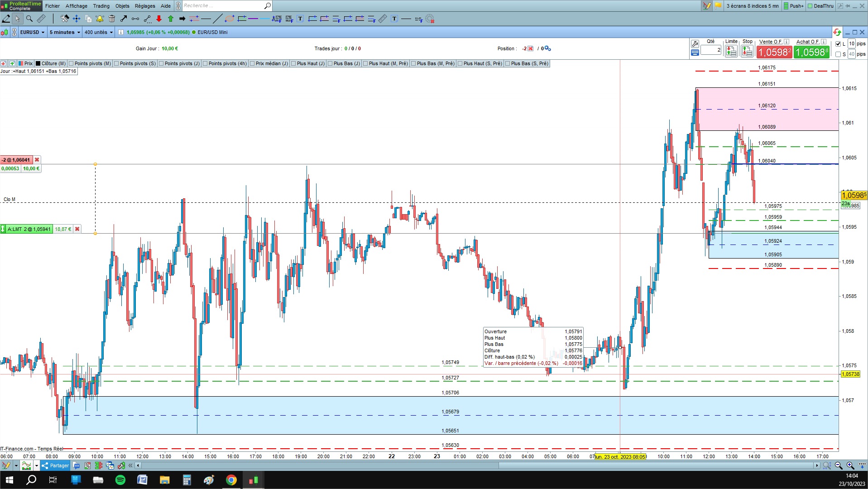
Task: Toggle the L limit pips checkbox
Action: [838, 44]
